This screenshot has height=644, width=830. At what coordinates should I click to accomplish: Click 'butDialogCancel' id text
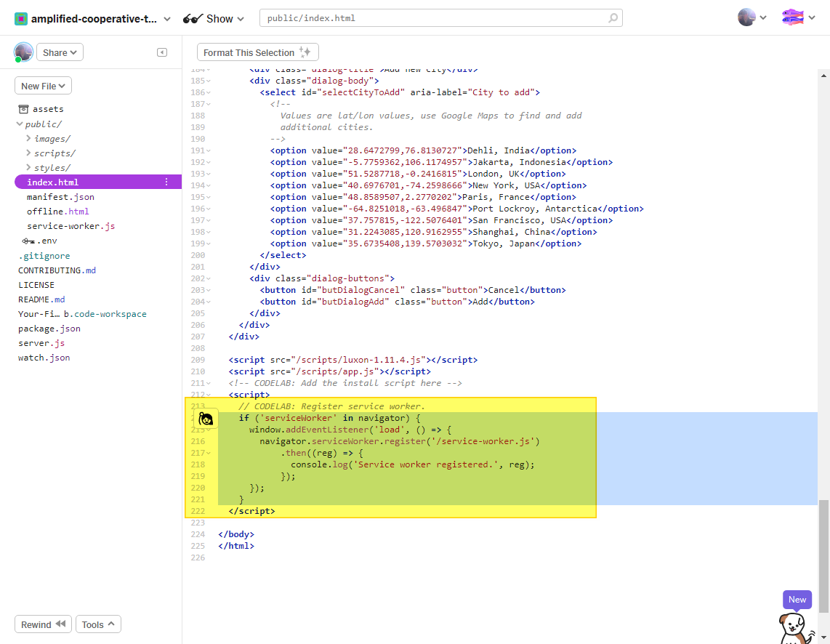pos(361,291)
